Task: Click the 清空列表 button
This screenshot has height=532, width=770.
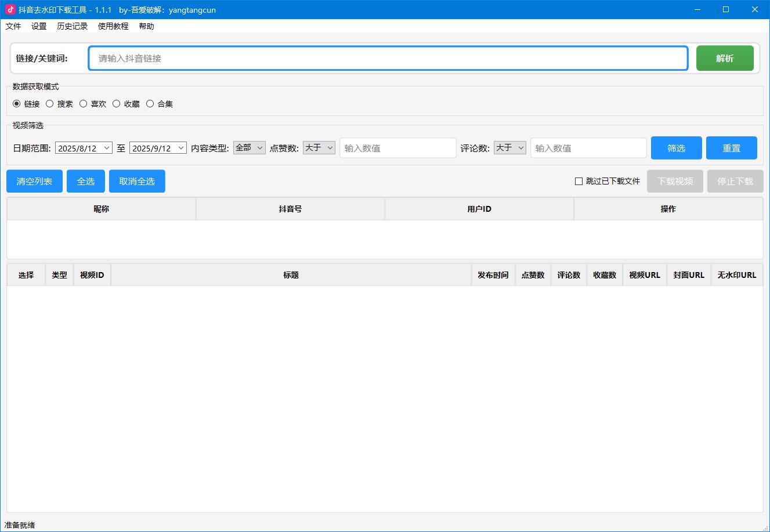Action: [x=34, y=181]
